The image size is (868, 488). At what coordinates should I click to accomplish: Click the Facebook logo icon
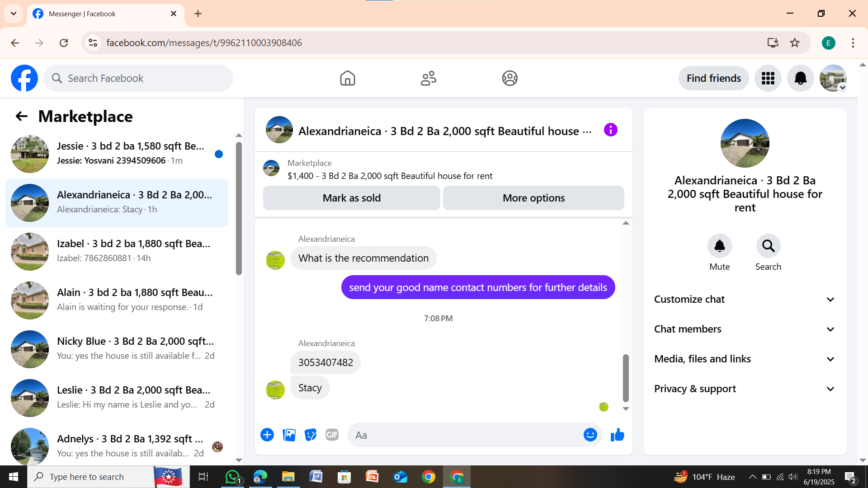24,78
